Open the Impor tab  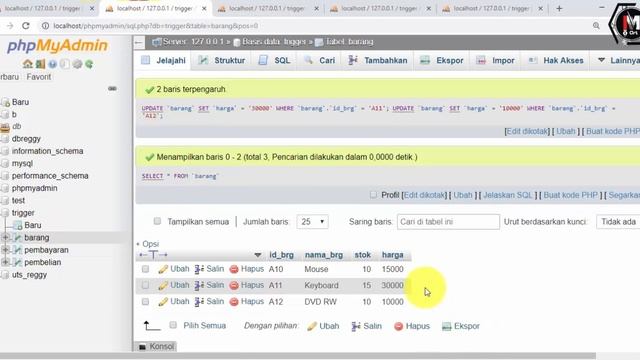point(496,60)
